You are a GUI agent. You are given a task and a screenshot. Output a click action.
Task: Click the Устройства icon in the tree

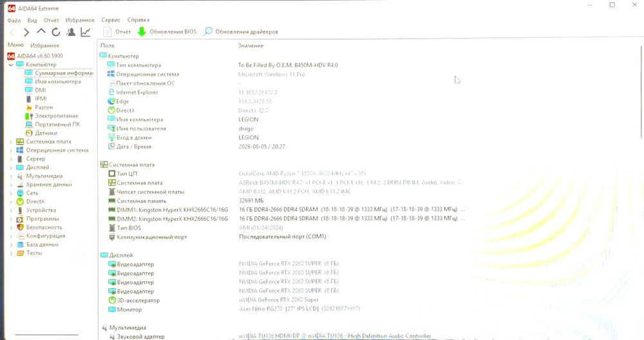20,210
